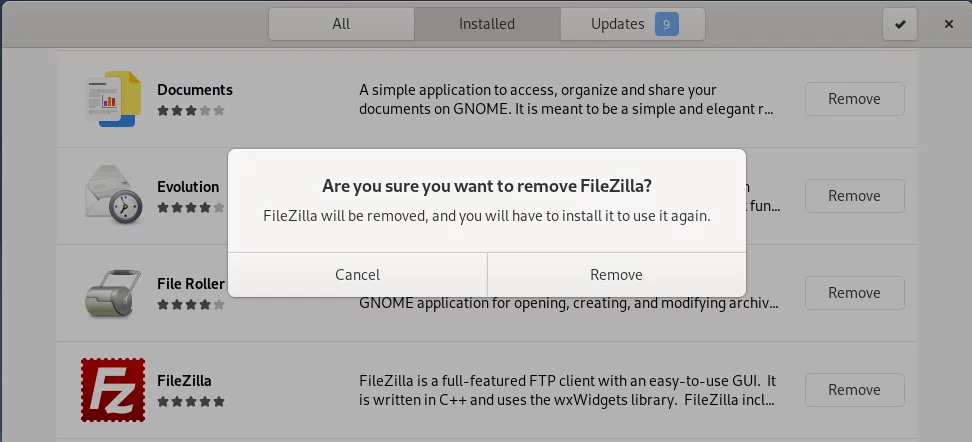Click Remove button in FileZilla row

point(854,389)
